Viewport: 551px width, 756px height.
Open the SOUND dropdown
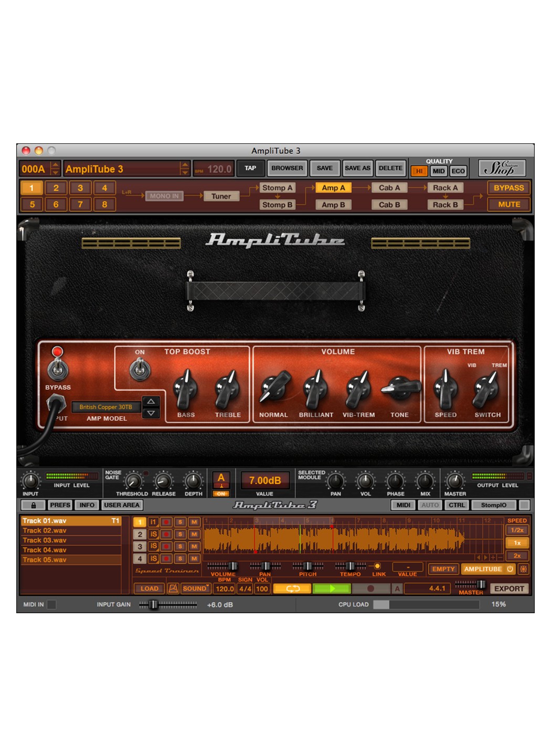(195, 589)
